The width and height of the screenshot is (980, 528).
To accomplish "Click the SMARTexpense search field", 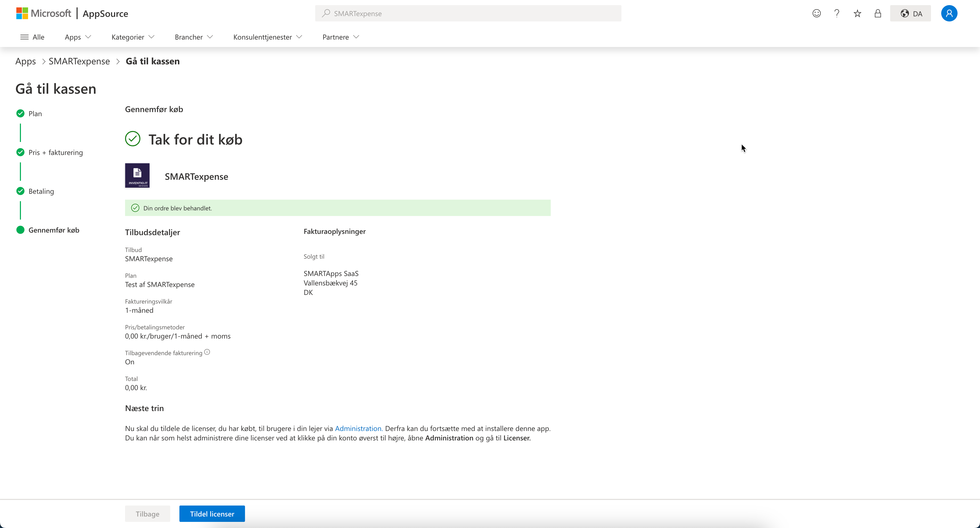I will (x=468, y=13).
